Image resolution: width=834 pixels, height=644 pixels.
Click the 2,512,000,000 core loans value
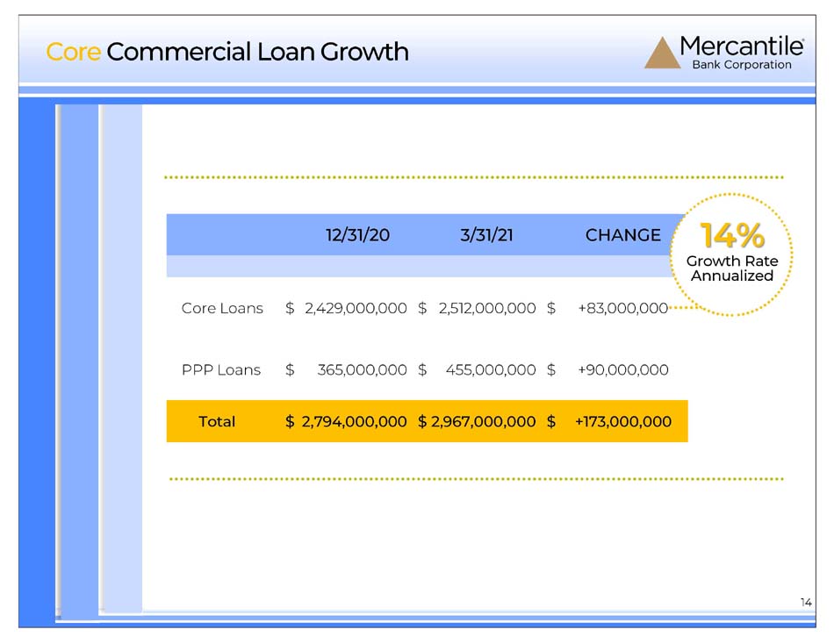487,309
